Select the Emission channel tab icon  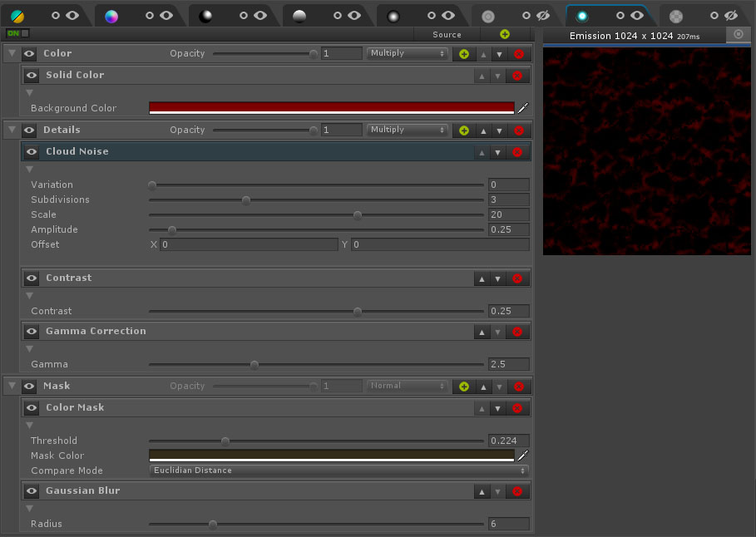(x=582, y=16)
